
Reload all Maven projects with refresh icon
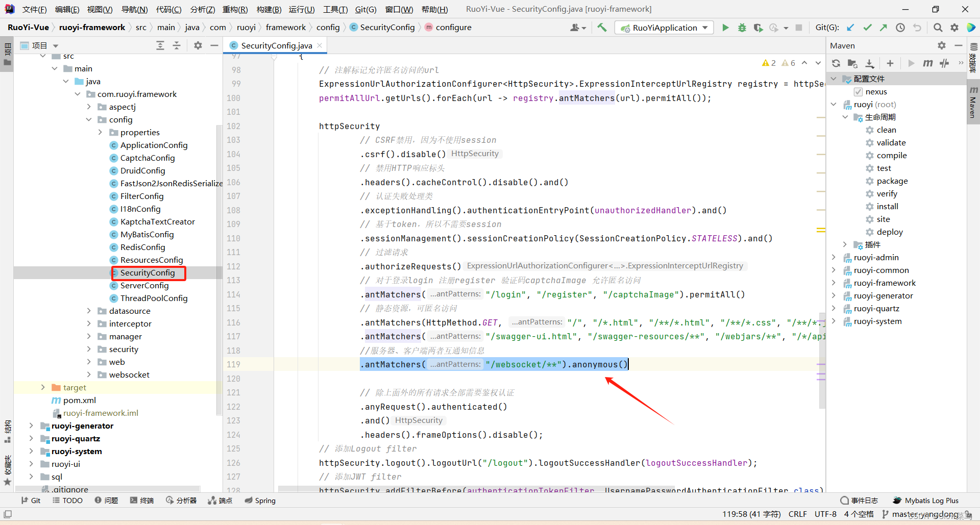click(x=836, y=63)
